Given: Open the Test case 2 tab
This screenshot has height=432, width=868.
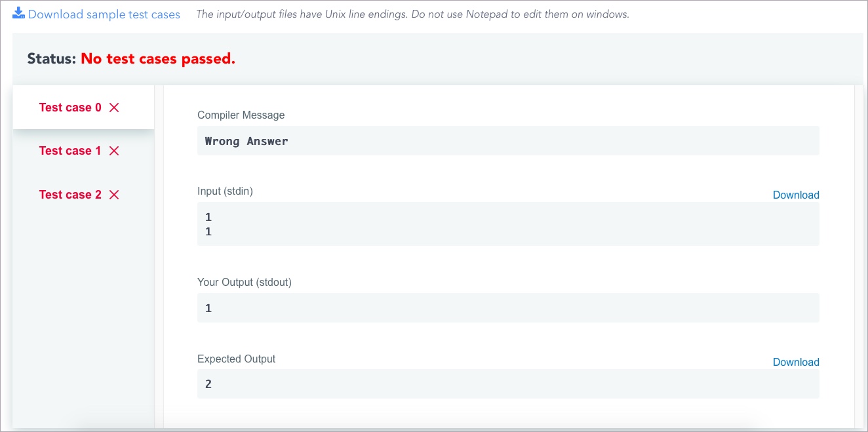Looking at the screenshot, I should pyautogui.click(x=70, y=195).
